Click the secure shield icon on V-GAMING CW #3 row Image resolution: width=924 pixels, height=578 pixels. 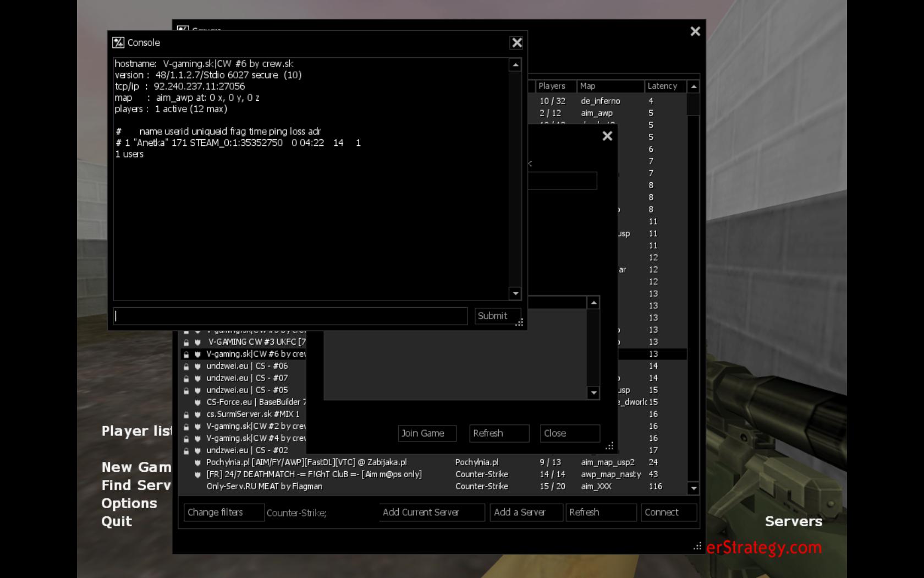click(x=197, y=342)
